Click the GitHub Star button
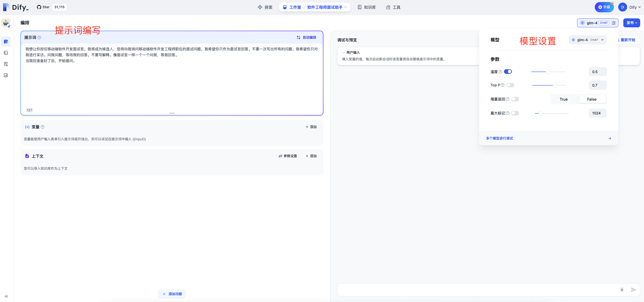Screen dimensions: 644x302 point(43,7)
